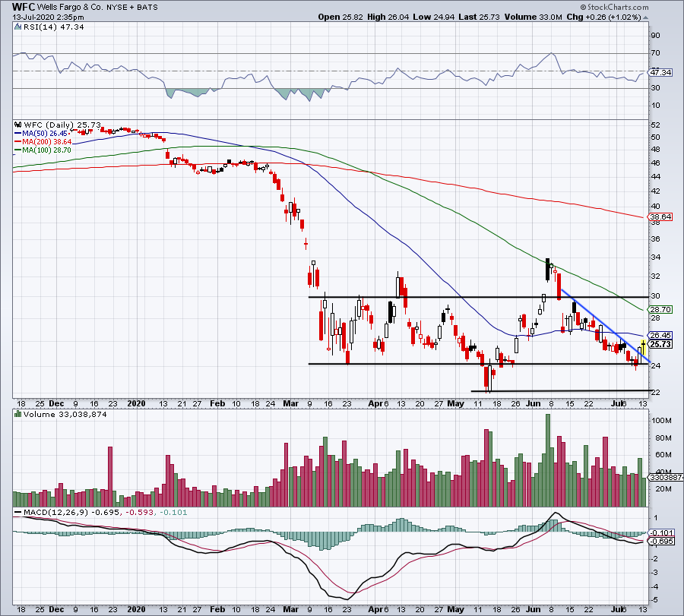
Task: Click the small up-arrow after the Chg value
Action: [x=645, y=18]
